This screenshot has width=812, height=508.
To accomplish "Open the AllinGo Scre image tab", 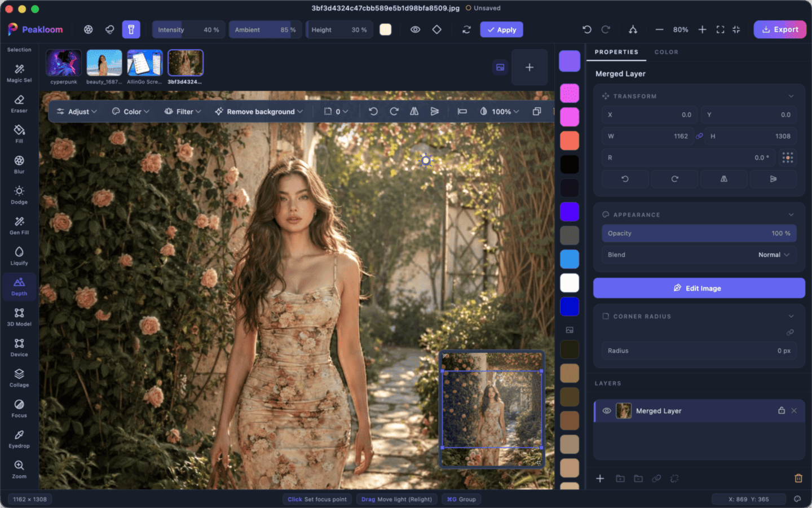I will click(145, 67).
